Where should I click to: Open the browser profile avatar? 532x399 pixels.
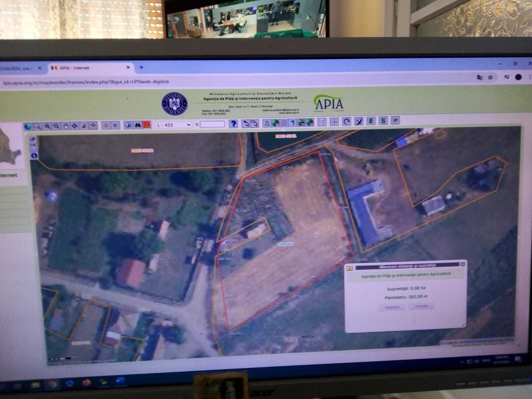point(518,77)
